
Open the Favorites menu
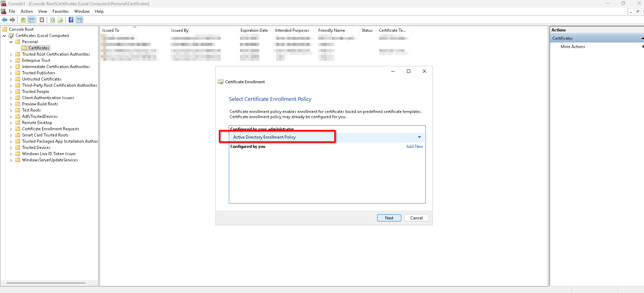click(x=60, y=11)
